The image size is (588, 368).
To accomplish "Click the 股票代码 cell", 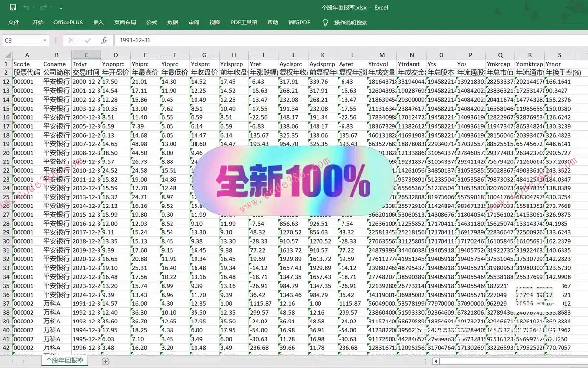I will click(x=27, y=72).
